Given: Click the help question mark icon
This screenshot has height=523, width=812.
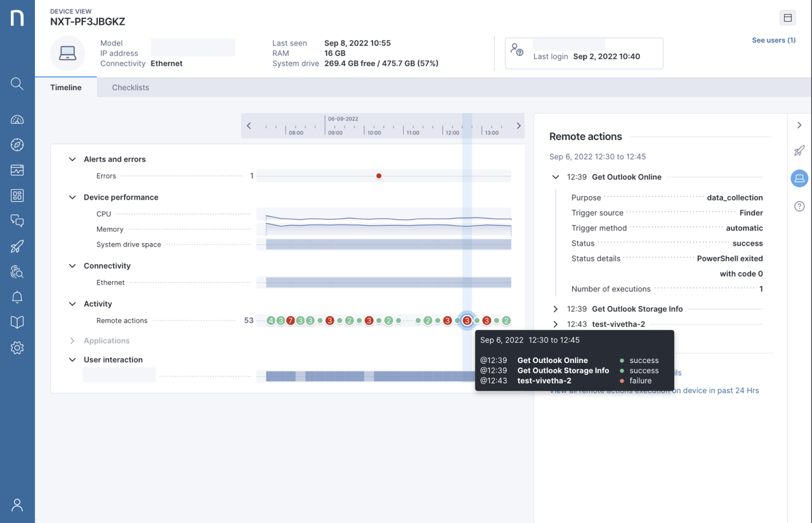Looking at the screenshot, I should pyautogui.click(x=799, y=206).
